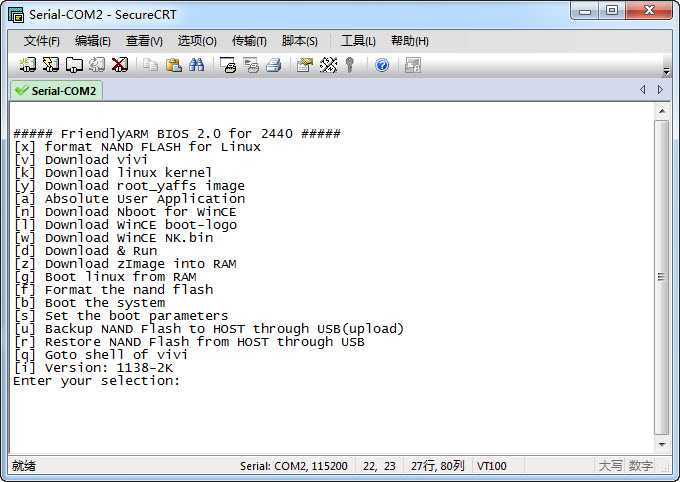Viewport: 680px width, 482px height.
Task: Click the toolbar overflow arrow at the right end
Action: pyautogui.click(x=667, y=71)
